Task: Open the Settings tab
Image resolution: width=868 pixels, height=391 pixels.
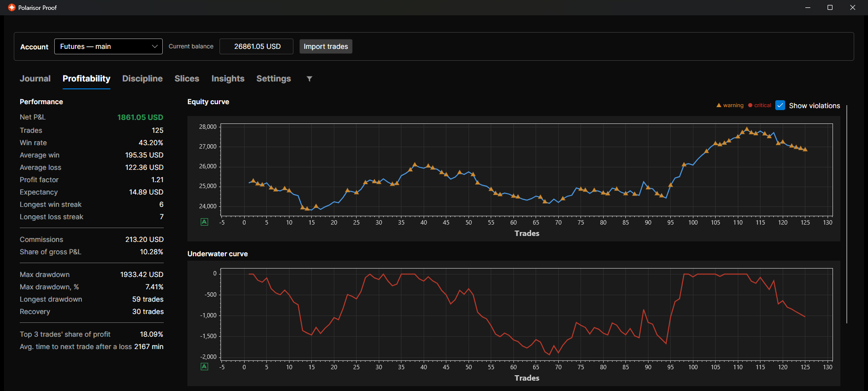Action: (274, 78)
